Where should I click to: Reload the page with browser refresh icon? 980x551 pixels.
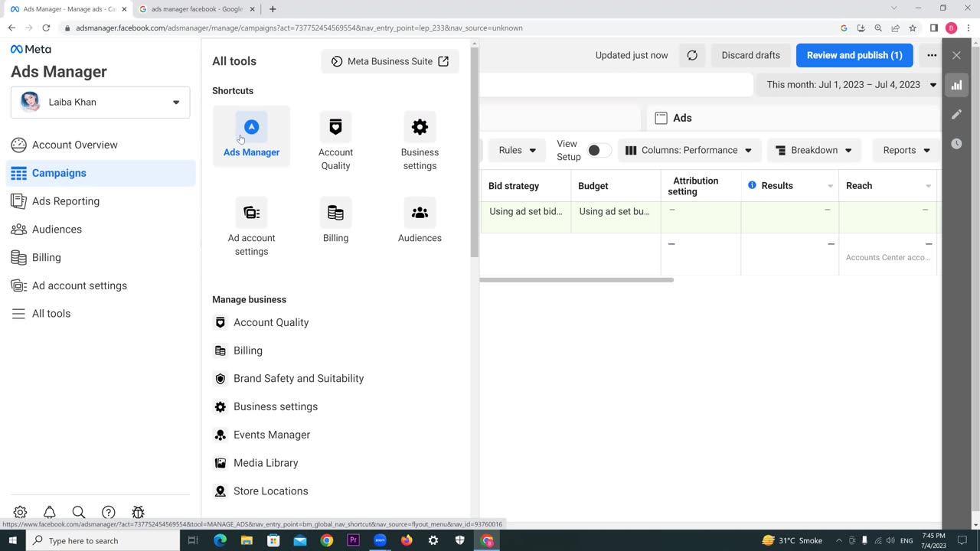46,28
